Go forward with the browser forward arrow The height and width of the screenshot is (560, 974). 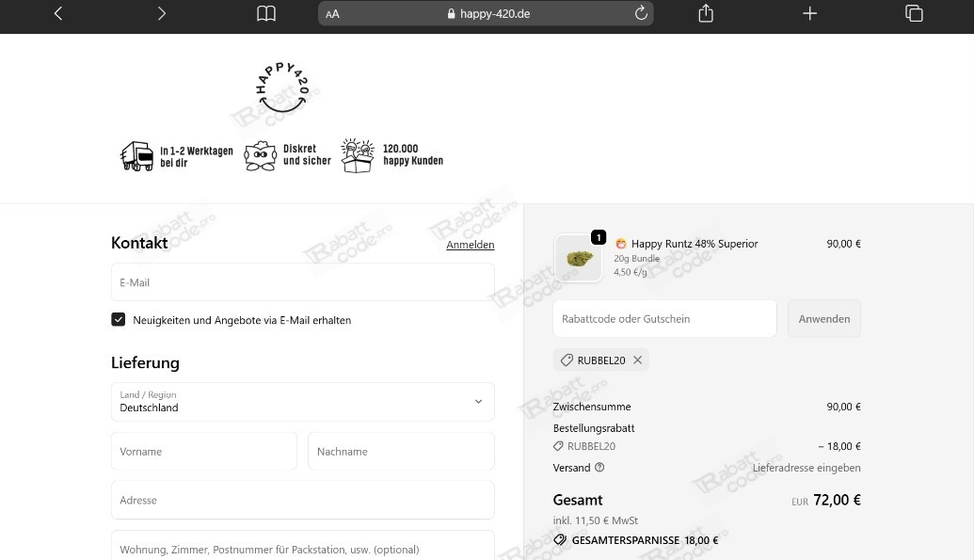pos(161,13)
